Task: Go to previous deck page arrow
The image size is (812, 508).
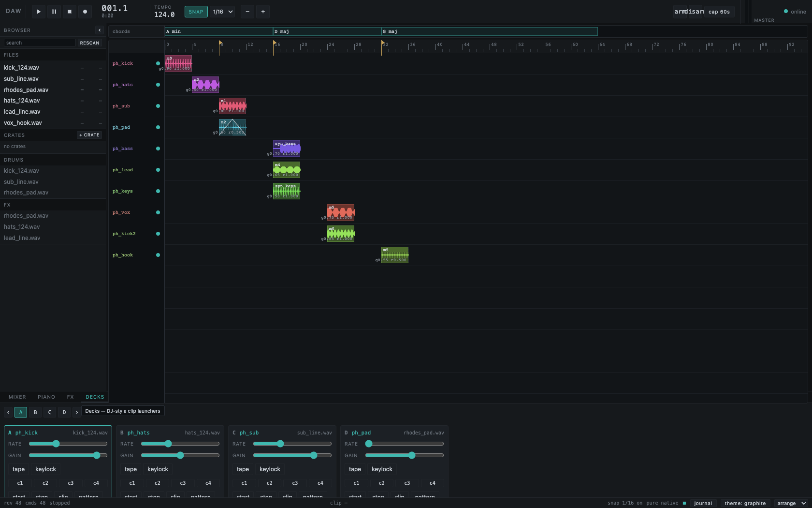Action: pyautogui.click(x=8, y=412)
